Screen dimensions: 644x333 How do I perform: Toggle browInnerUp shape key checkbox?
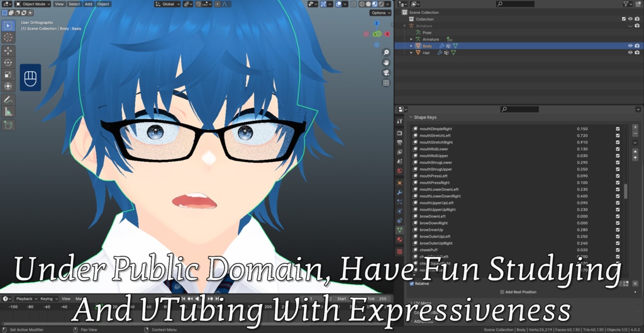coord(618,229)
